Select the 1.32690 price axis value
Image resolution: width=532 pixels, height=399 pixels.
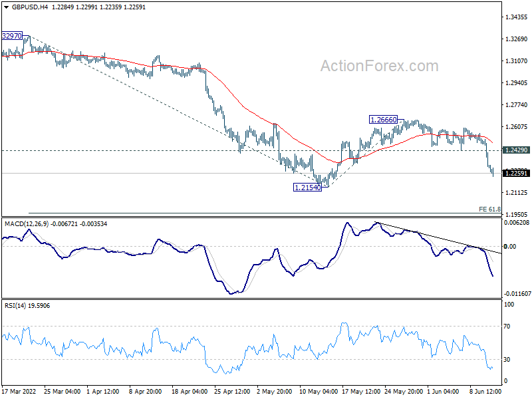517,39
